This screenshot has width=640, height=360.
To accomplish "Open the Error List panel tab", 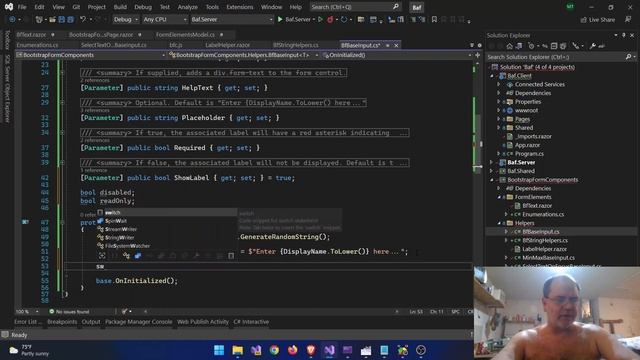I will click(x=28, y=322).
